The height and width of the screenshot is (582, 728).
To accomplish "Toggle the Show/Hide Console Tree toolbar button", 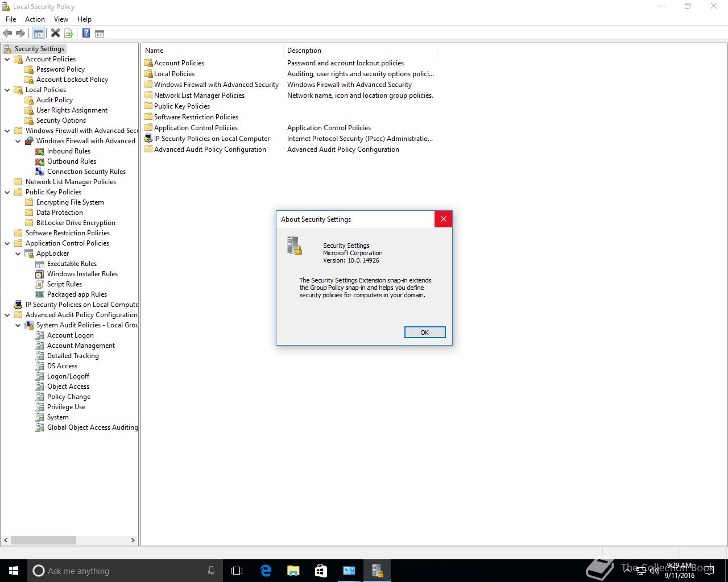I will click(x=39, y=34).
